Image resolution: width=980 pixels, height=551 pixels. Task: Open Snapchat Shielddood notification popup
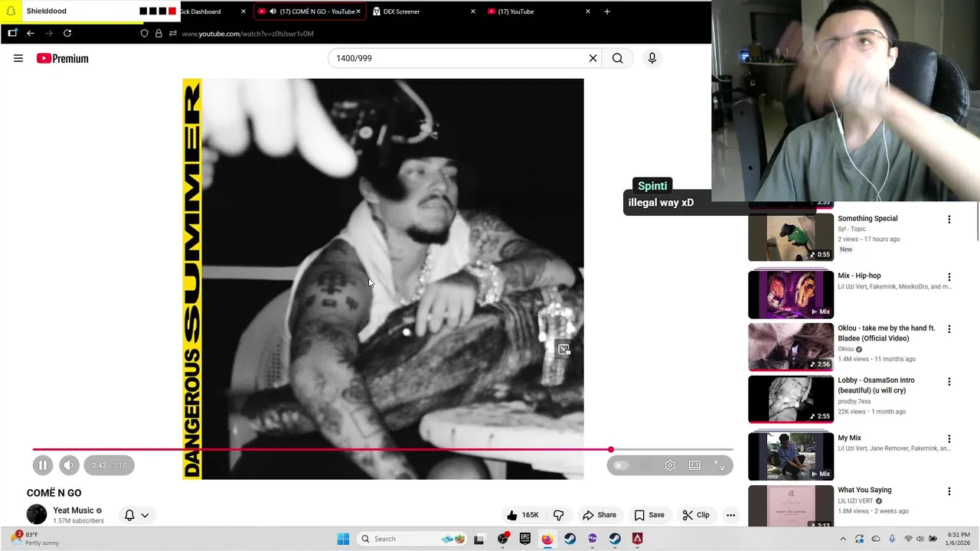tap(90, 11)
